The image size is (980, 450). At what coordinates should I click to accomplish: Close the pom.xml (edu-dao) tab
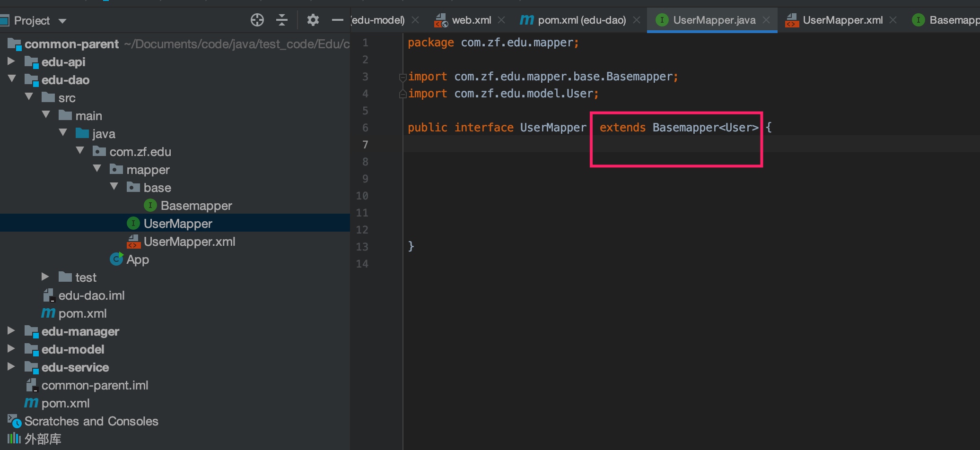(x=637, y=20)
